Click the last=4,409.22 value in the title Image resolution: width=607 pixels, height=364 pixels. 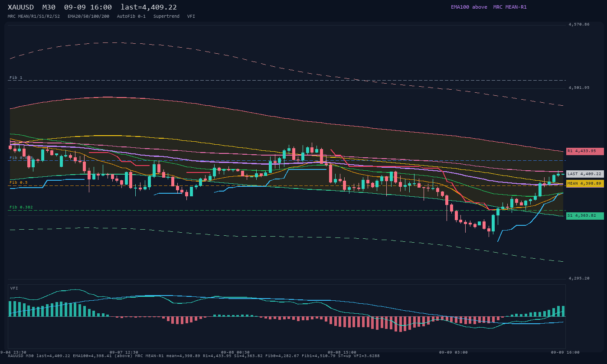pyautogui.click(x=149, y=7)
